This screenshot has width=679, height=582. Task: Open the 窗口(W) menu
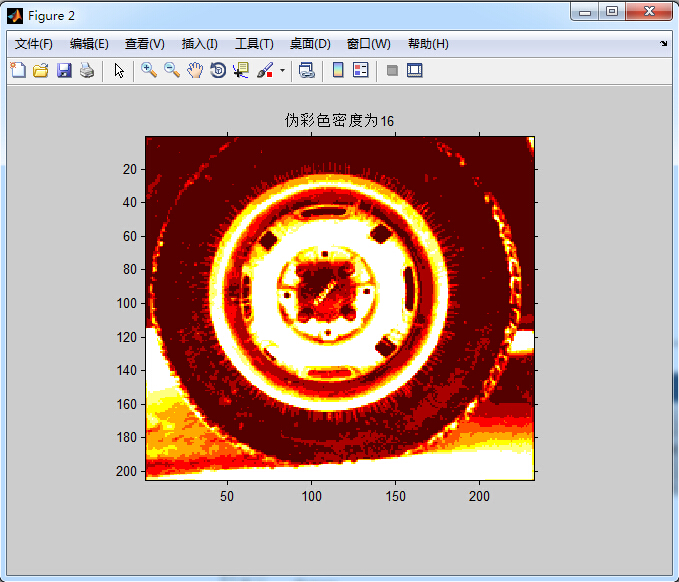click(x=369, y=44)
